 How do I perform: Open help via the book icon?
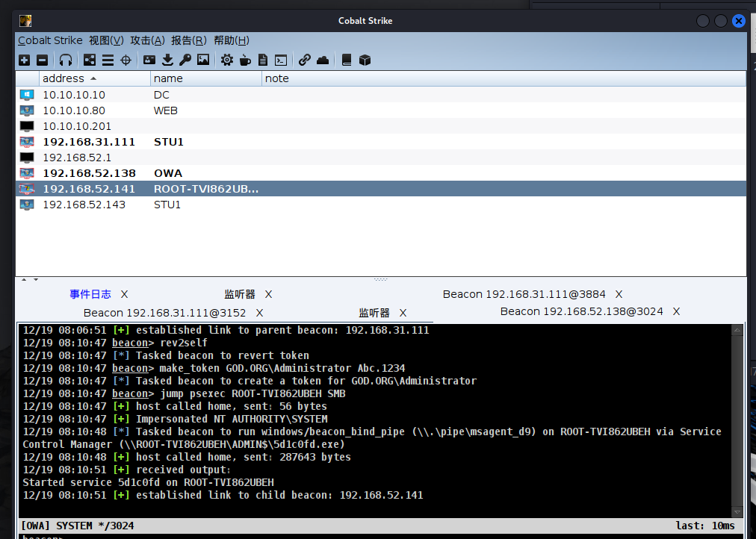click(x=346, y=60)
